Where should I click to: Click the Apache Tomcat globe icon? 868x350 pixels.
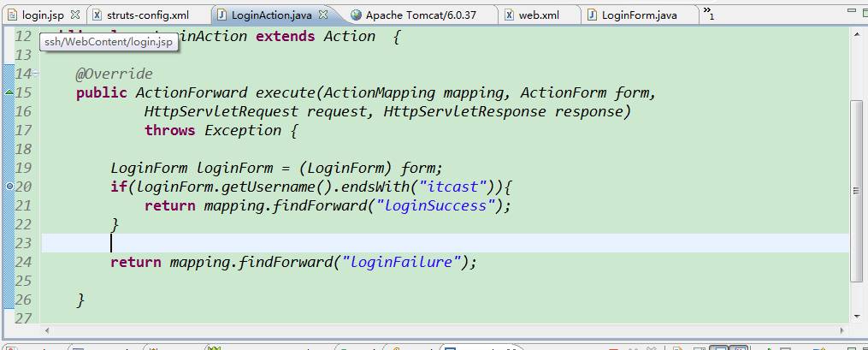(357, 15)
